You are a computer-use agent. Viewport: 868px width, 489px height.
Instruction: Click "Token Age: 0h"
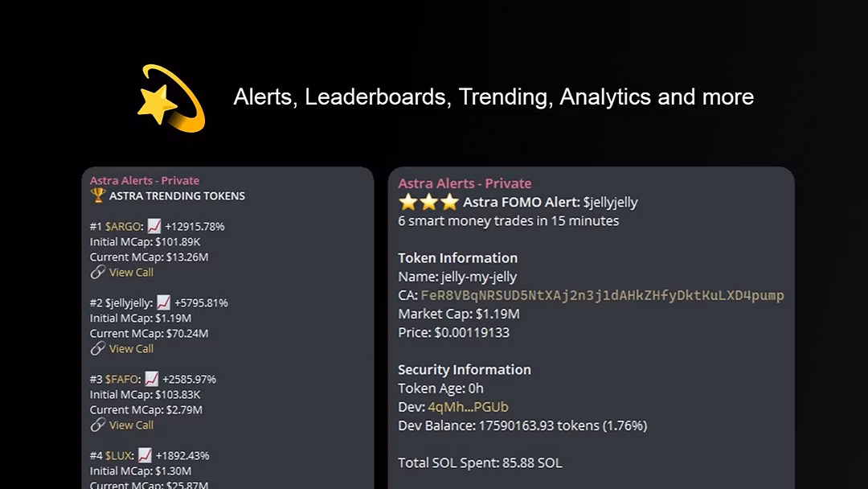tap(440, 388)
